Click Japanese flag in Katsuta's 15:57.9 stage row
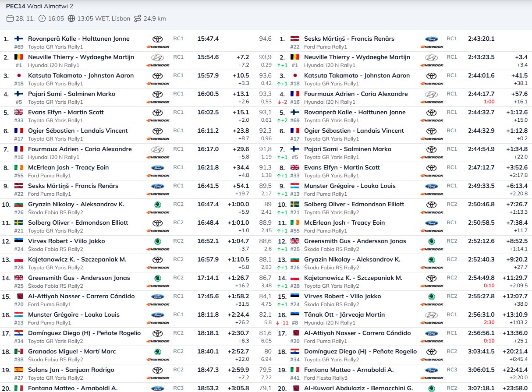Screen dimensions: 532x392 (x=19, y=76)
